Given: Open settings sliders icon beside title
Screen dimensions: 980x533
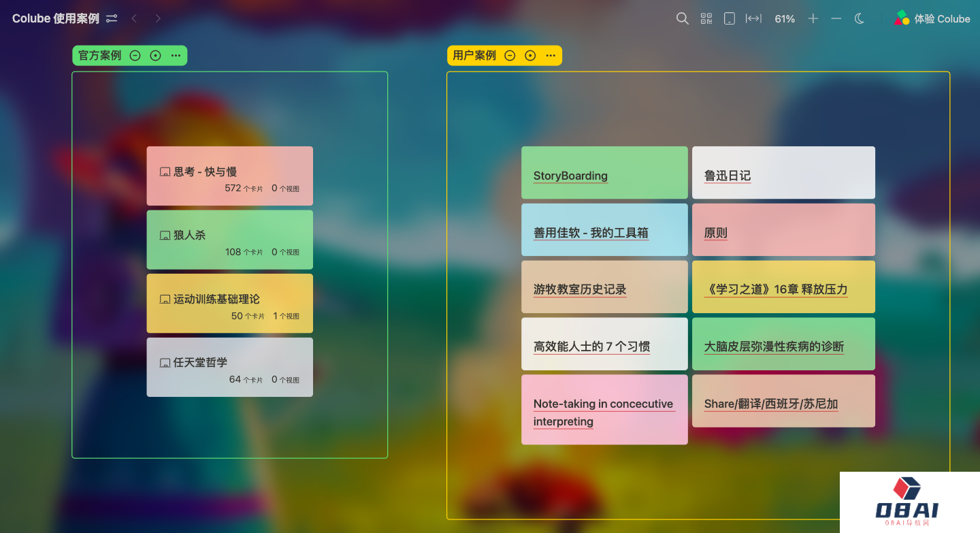Looking at the screenshot, I should (x=112, y=19).
